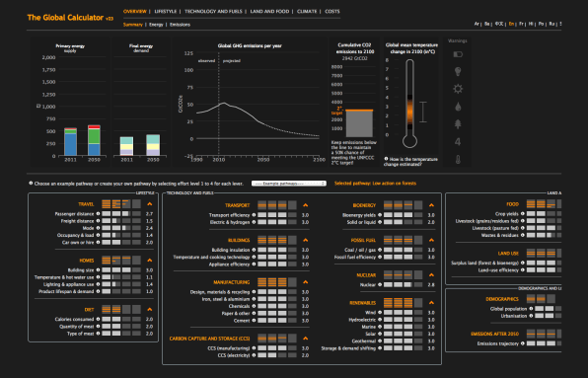
Task: Set Wind lever to level four
Action: (418, 313)
